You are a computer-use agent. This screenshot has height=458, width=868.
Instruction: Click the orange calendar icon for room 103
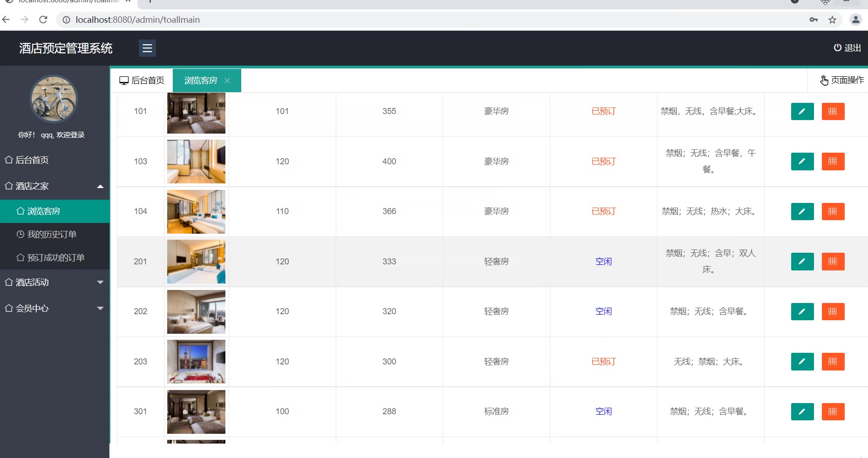click(833, 162)
